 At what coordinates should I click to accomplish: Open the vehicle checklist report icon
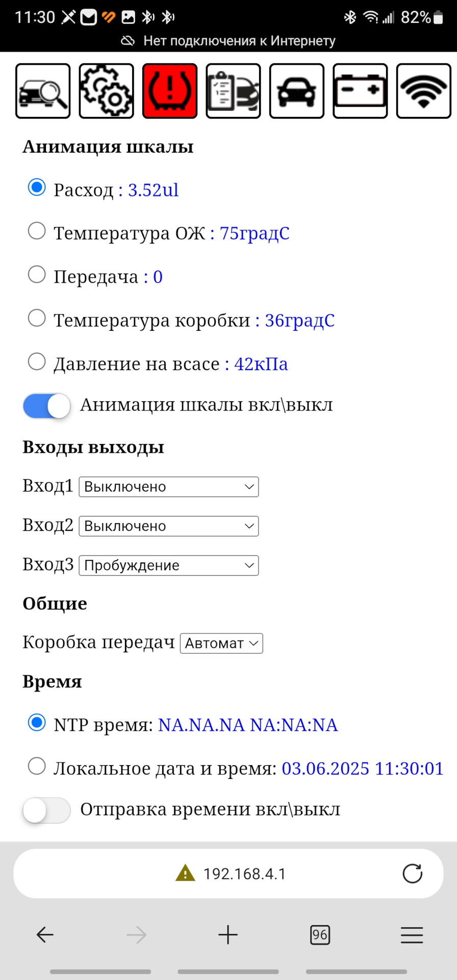coord(233,91)
